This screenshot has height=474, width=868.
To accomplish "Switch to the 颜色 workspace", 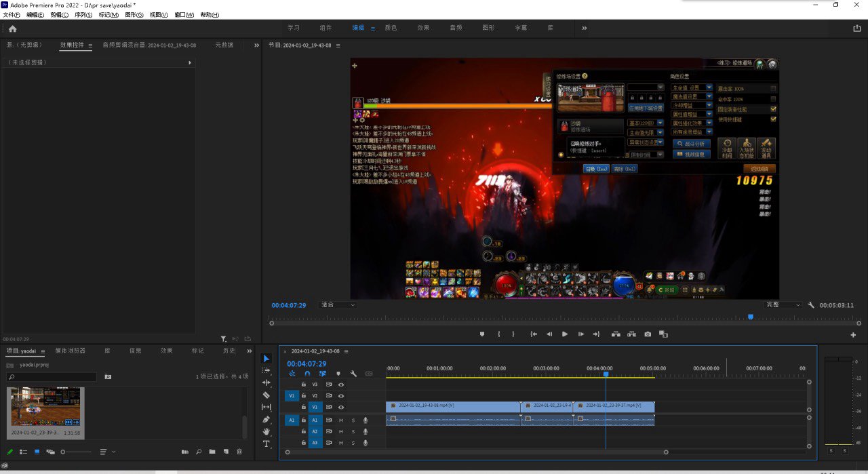I will click(391, 28).
